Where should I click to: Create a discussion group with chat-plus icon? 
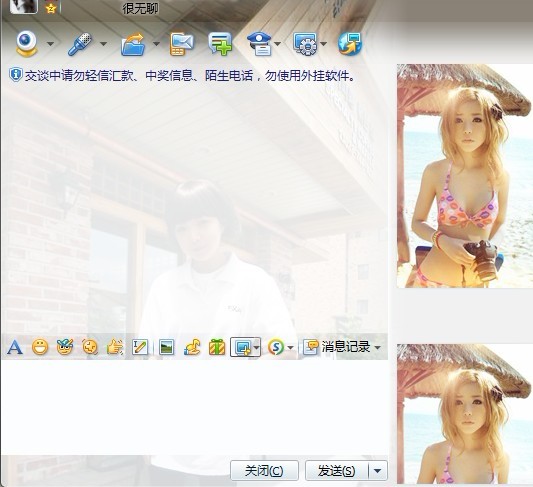coord(220,44)
